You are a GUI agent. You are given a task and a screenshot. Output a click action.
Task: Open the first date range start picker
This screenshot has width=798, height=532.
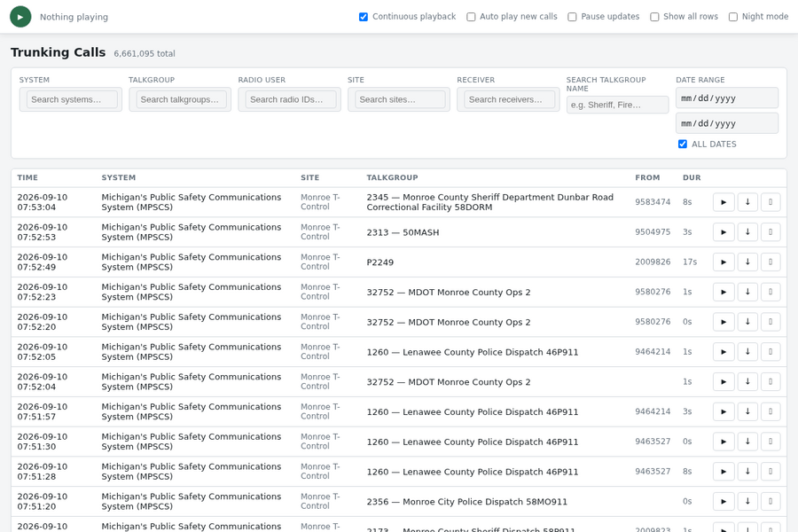pos(727,98)
